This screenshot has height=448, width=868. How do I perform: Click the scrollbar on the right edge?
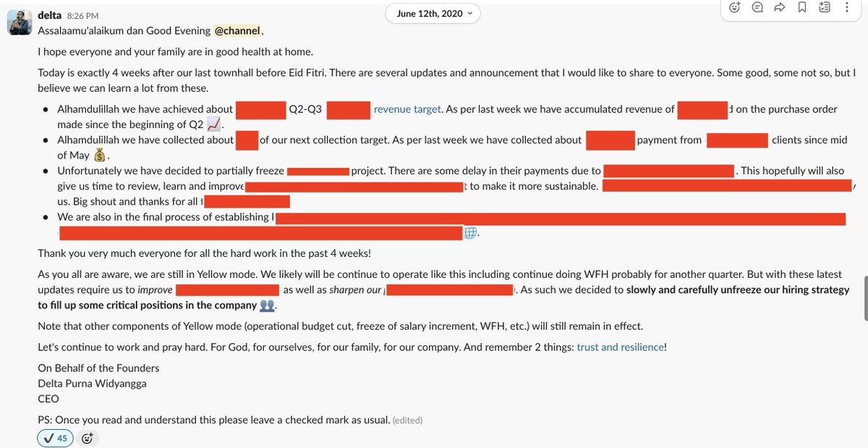pyautogui.click(x=864, y=297)
